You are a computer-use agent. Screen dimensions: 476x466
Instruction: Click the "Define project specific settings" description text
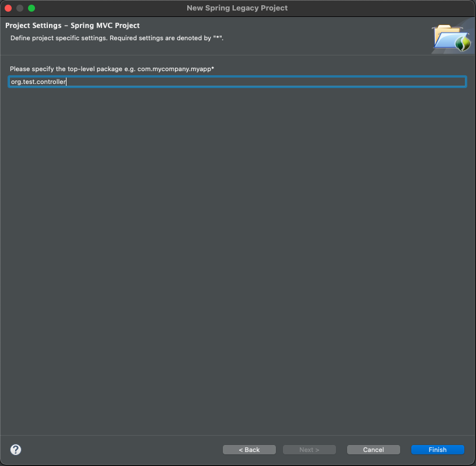(x=117, y=38)
